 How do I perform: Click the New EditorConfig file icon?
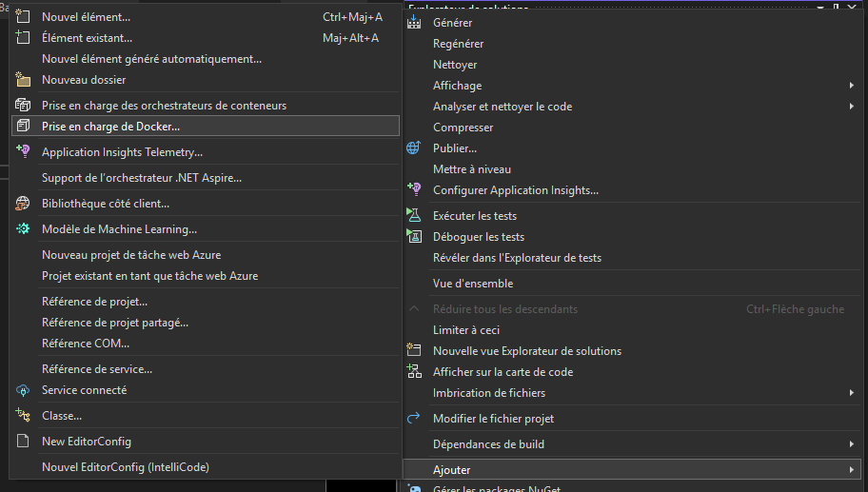pos(23,441)
